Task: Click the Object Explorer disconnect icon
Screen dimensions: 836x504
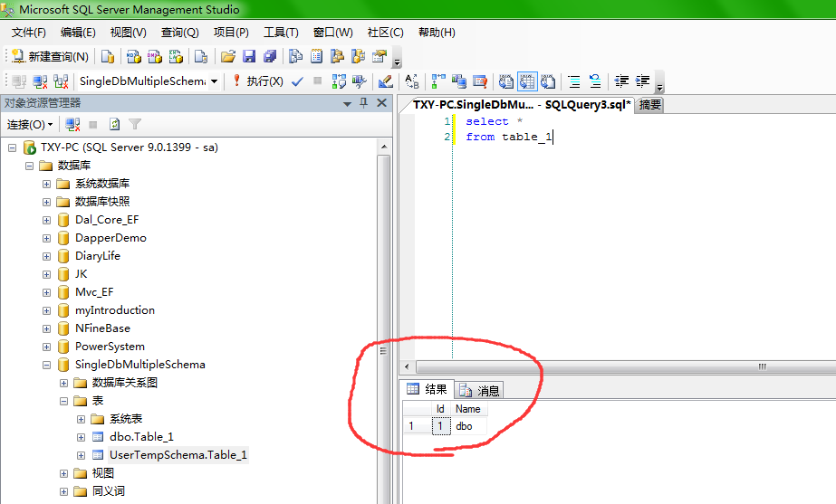Action: coord(72,125)
